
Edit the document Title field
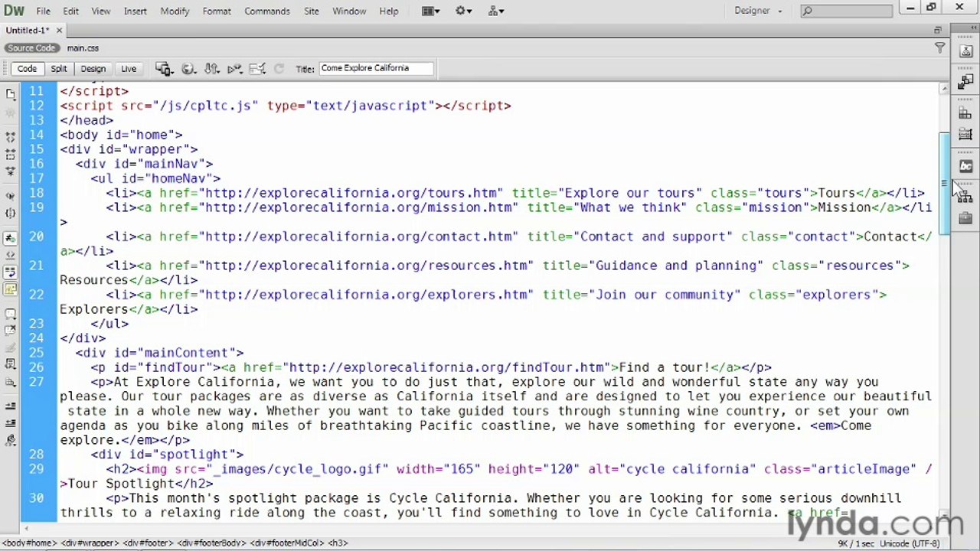(x=376, y=68)
